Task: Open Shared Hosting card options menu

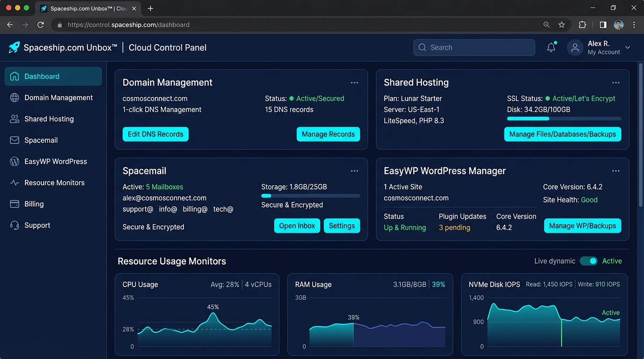Action: (x=615, y=83)
